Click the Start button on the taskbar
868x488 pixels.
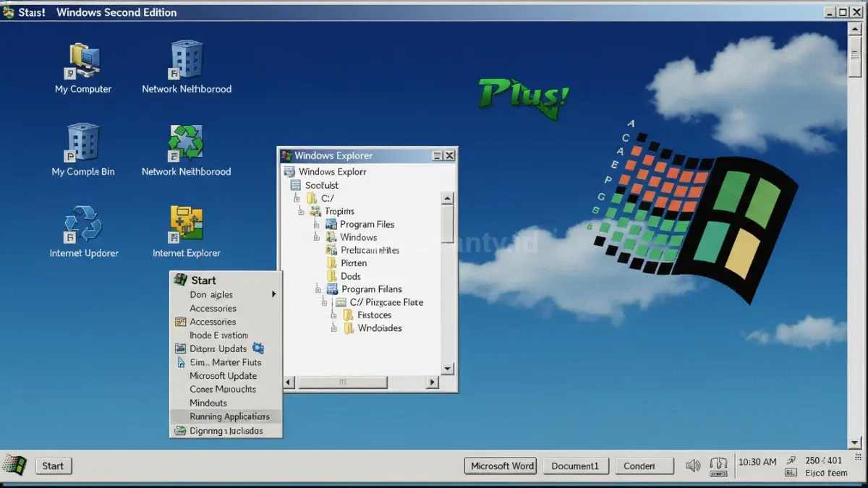pos(53,466)
